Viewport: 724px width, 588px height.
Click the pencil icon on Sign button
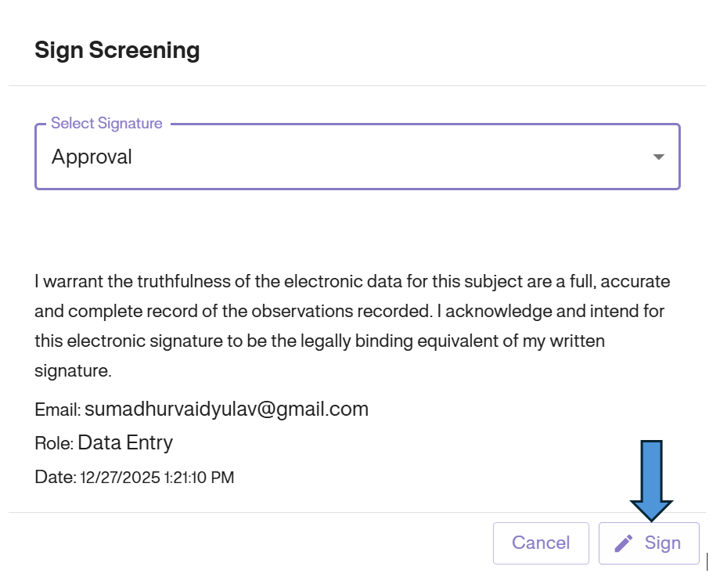click(624, 543)
